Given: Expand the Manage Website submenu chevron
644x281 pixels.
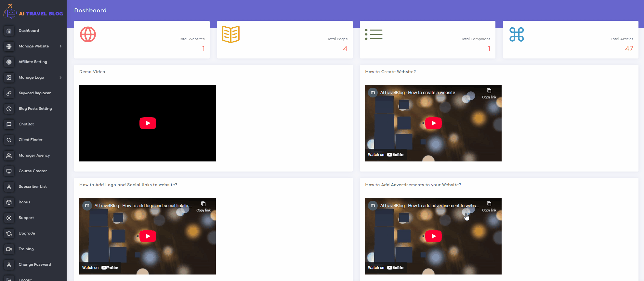Looking at the screenshot, I should (x=60, y=46).
